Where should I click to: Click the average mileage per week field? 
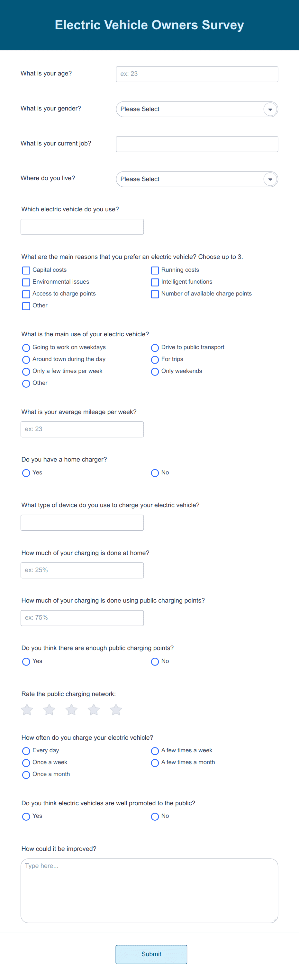pos(82,429)
